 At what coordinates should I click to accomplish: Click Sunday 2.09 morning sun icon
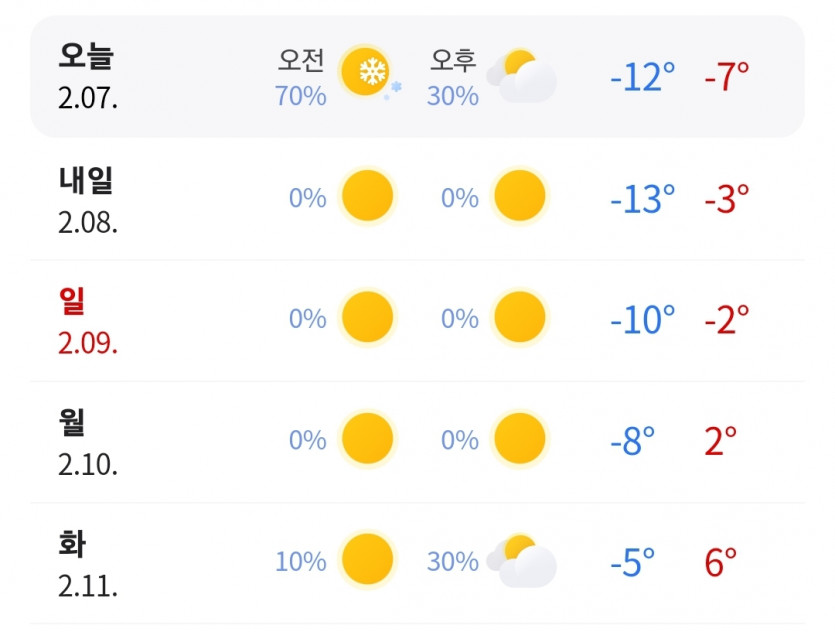click(367, 317)
